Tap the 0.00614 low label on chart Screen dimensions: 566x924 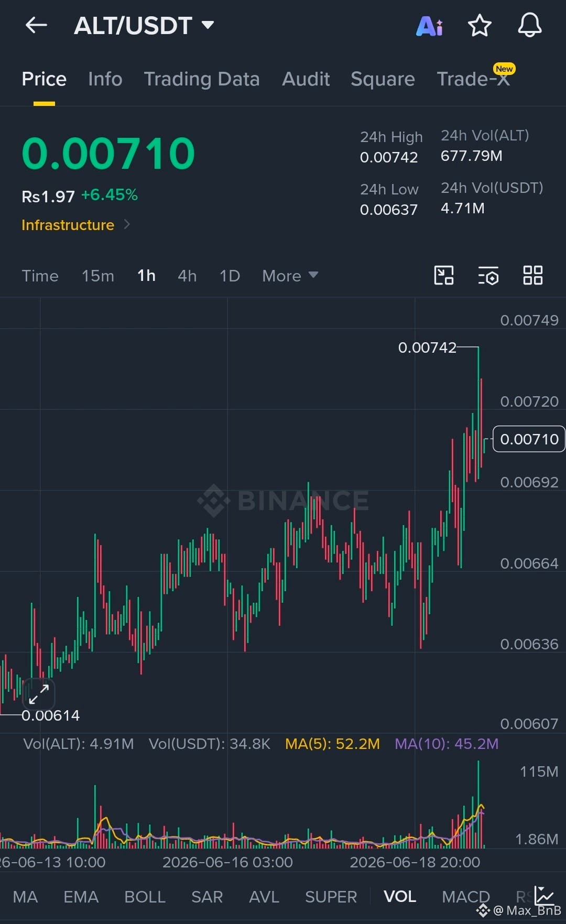click(x=50, y=715)
